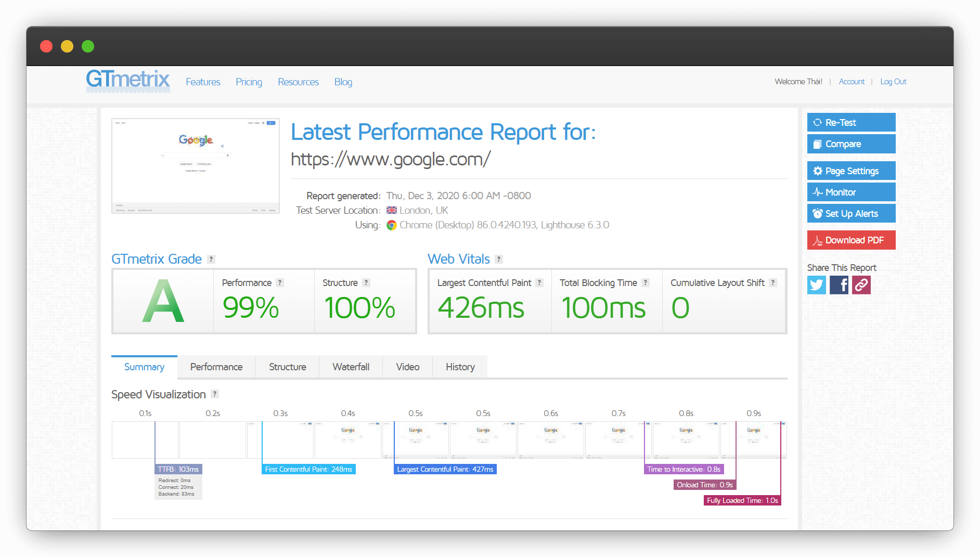Screen dimensions: 980x557
Task: Share report on Twitter icon
Action: pos(817,285)
